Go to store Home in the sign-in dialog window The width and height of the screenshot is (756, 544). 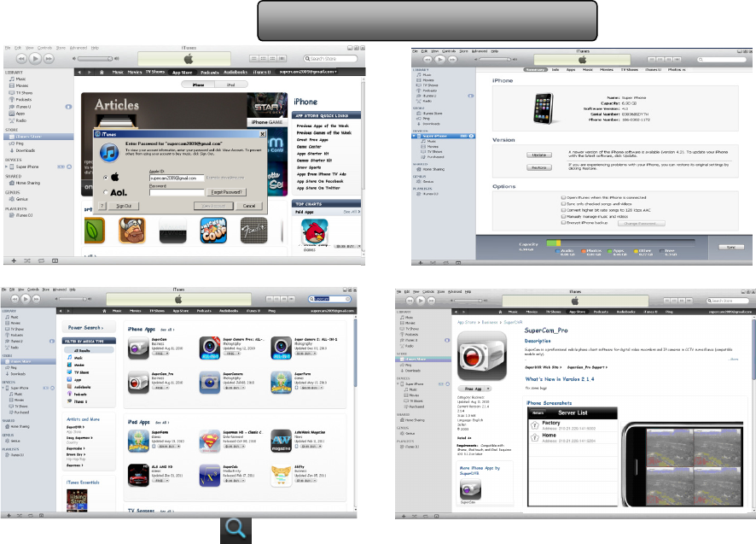(102, 72)
